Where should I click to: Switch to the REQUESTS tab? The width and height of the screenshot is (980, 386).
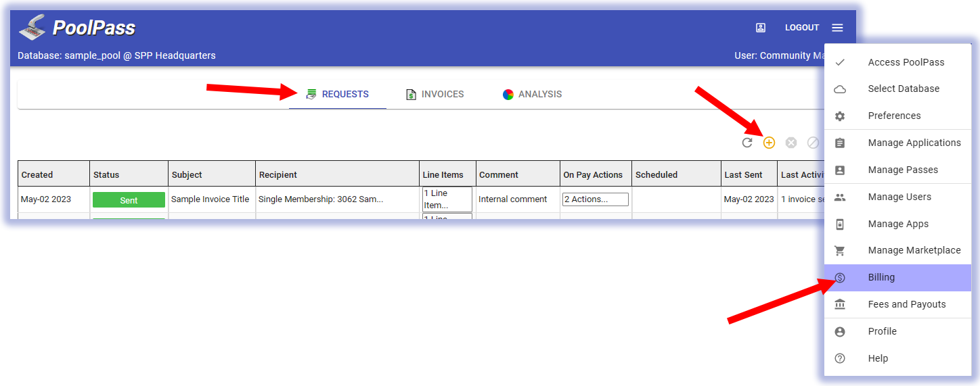tap(338, 94)
